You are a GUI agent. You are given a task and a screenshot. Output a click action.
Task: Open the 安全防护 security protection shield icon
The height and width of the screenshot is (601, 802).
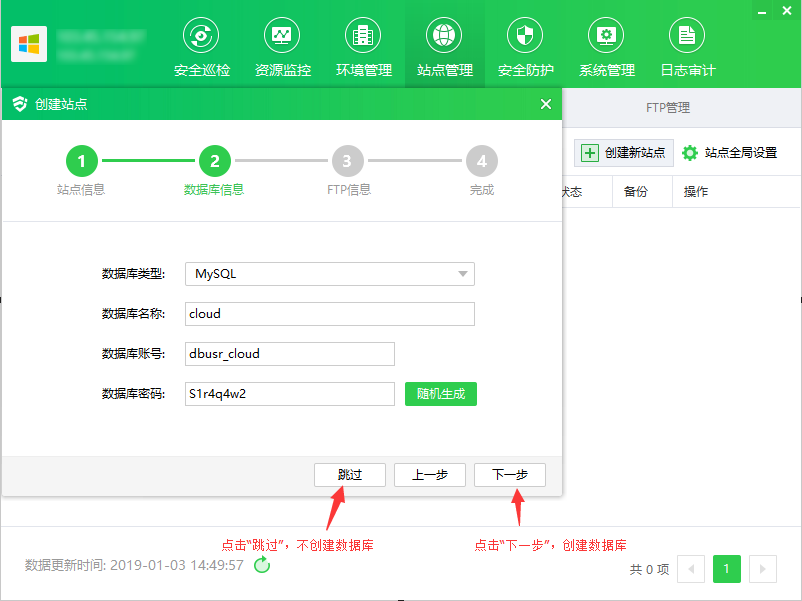point(525,35)
